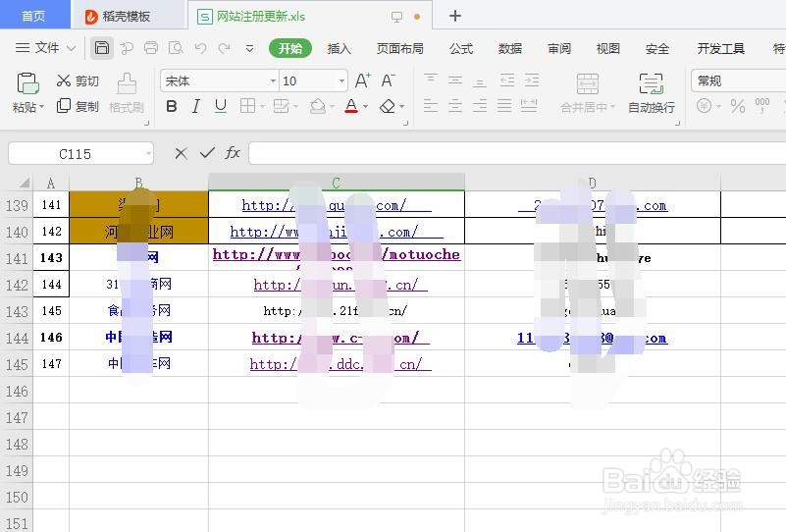Switch to the 插入 ribbon tab
The width and height of the screenshot is (786, 532).
339,49
